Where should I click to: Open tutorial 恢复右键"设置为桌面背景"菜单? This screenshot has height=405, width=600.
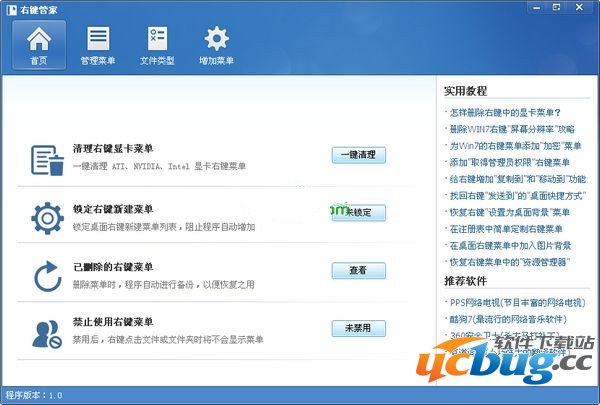tap(510, 212)
